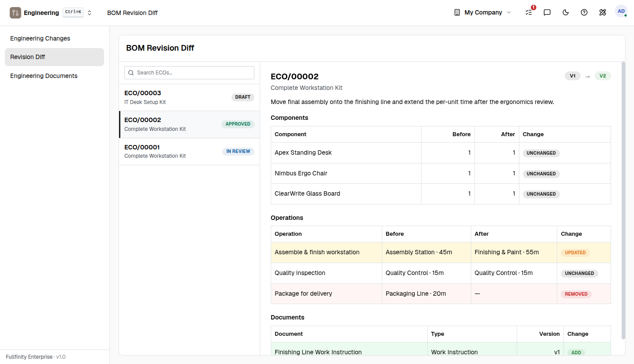Open the AD user avatar menu
634x364 pixels.
621,11
